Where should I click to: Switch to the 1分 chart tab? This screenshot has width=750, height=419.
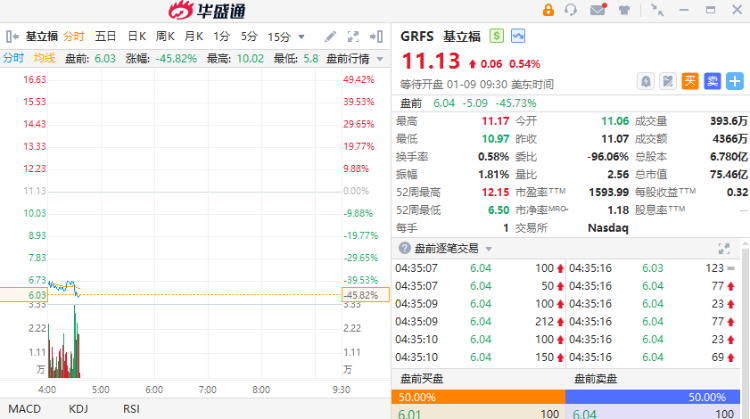tap(221, 36)
